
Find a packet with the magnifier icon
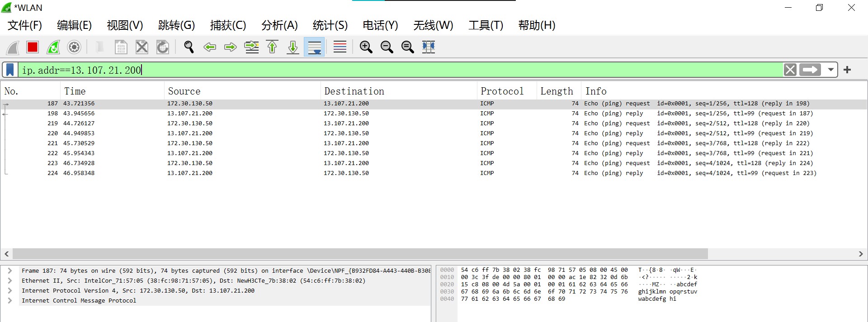point(189,47)
